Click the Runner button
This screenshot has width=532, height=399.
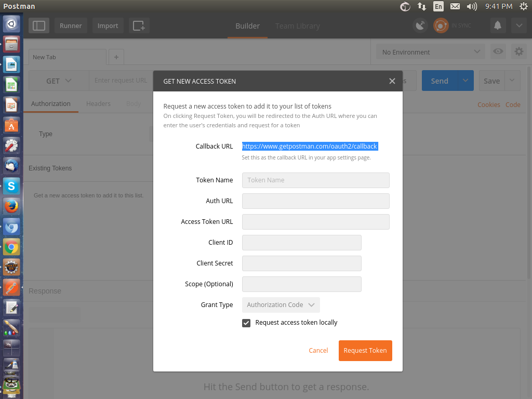[x=71, y=26]
